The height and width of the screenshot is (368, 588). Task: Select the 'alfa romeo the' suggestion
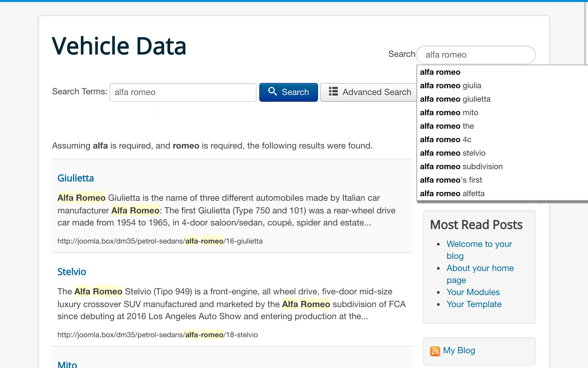(447, 126)
